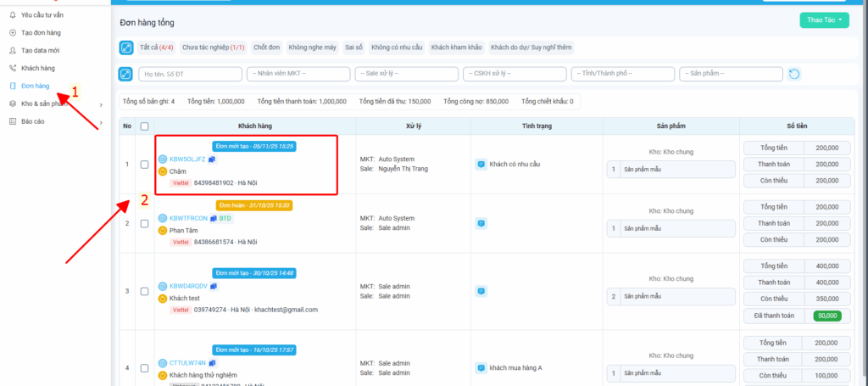This screenshot has width=868, height=386.
Task: Click the bell icon for Yêu cầu tư vấn
Action: pyautogui.click(x=12, y=16)
